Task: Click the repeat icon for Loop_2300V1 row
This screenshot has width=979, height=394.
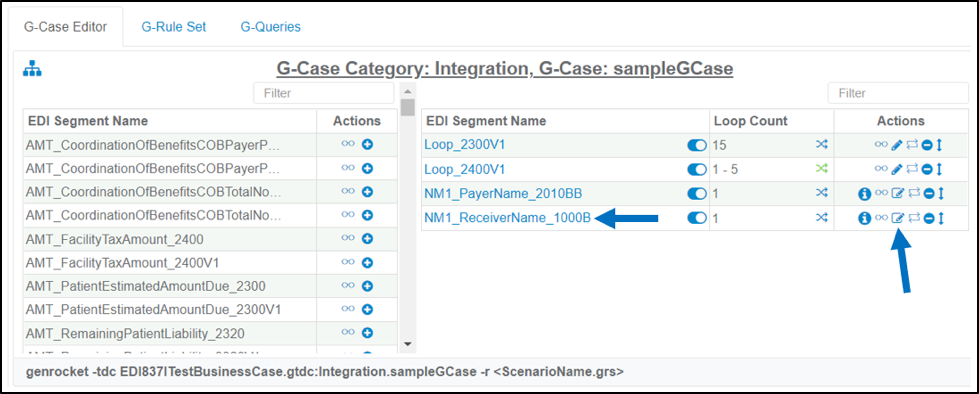Action: pos(912,145)
